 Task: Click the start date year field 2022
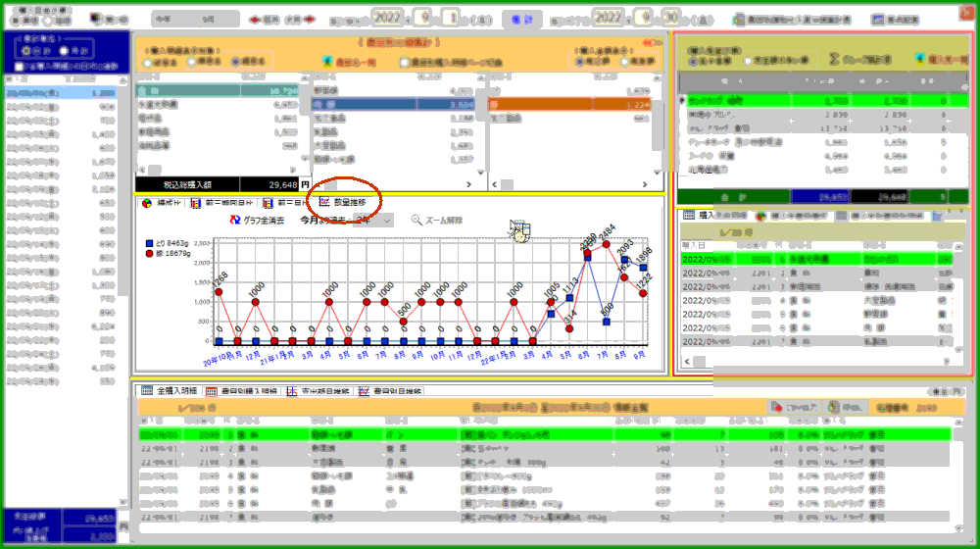tap(387, 18)
